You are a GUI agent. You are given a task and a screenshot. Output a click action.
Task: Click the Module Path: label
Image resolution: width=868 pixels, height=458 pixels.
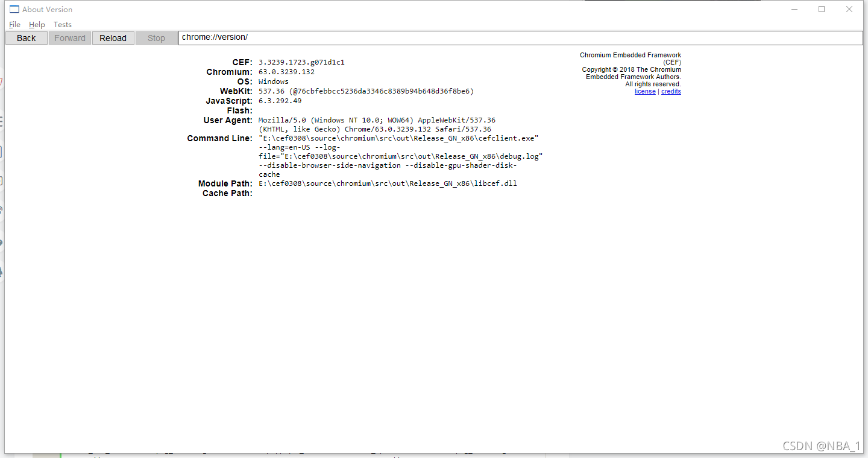coord(225,184)
